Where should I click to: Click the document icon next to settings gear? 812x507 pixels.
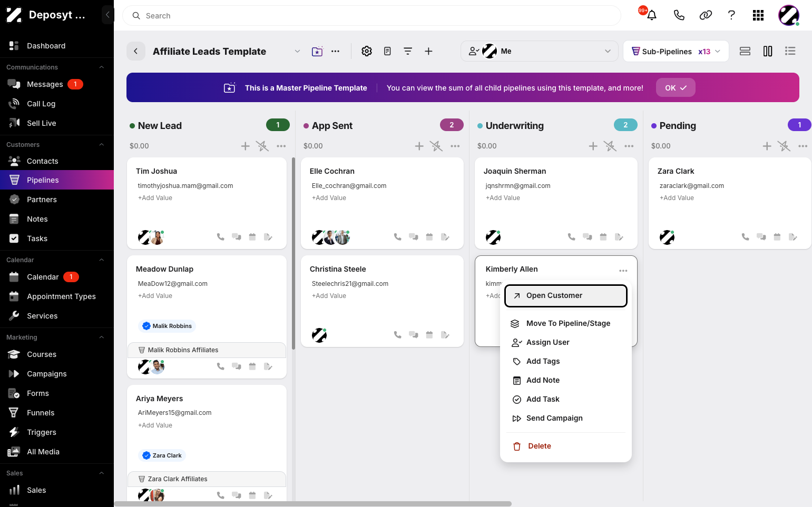pos(387,51)
